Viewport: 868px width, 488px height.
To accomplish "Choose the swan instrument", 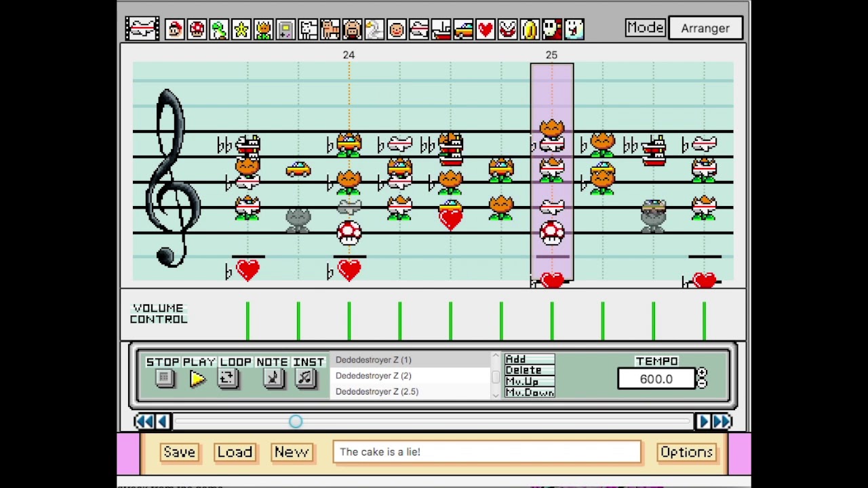I will tap(374, 29).
